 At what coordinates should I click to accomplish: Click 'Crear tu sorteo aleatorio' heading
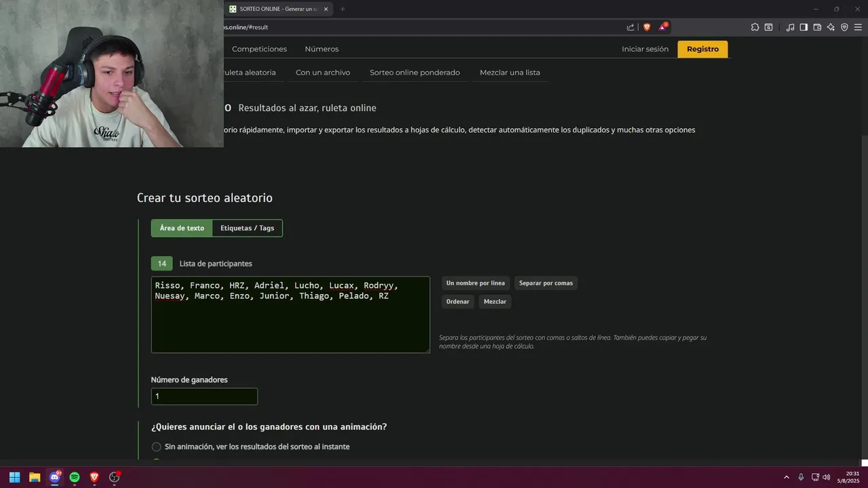click(x=205, y=198)
